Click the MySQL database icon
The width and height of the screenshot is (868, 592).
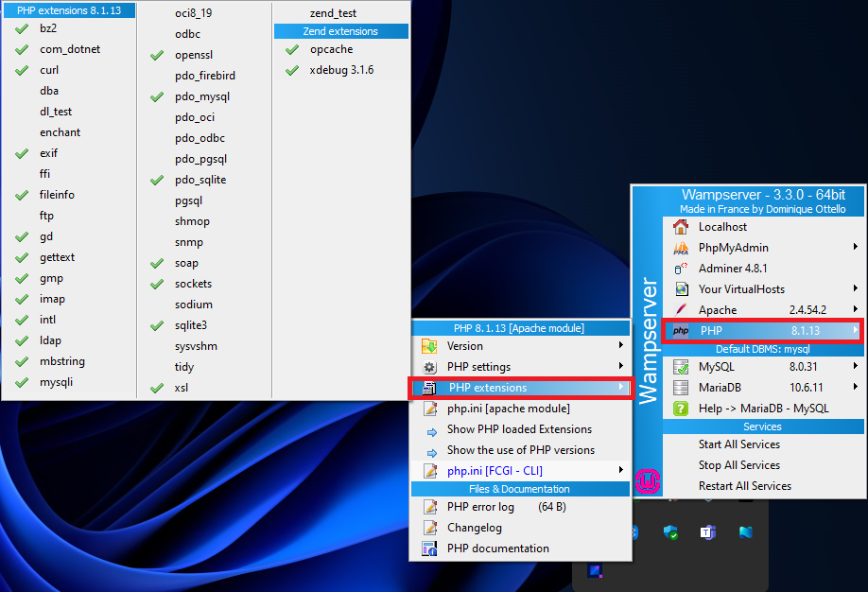(681, 367)
